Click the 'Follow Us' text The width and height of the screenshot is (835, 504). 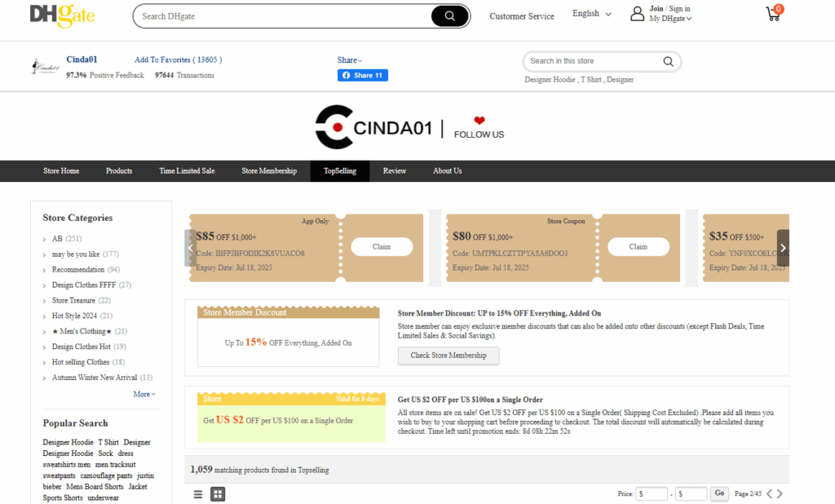click(479, 135)
